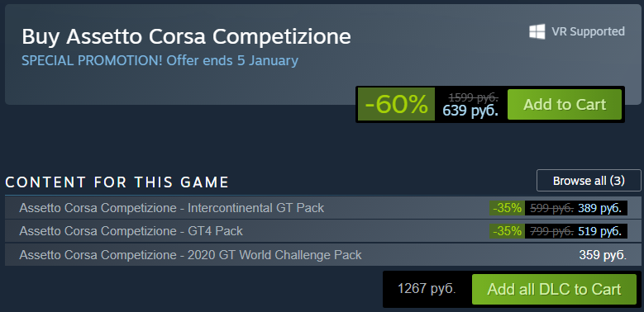This screenshot has width=644, height=312.
Task: Click the 1267 руб. total DLC price
Action: pyautogui.click(x=427, y=289)
